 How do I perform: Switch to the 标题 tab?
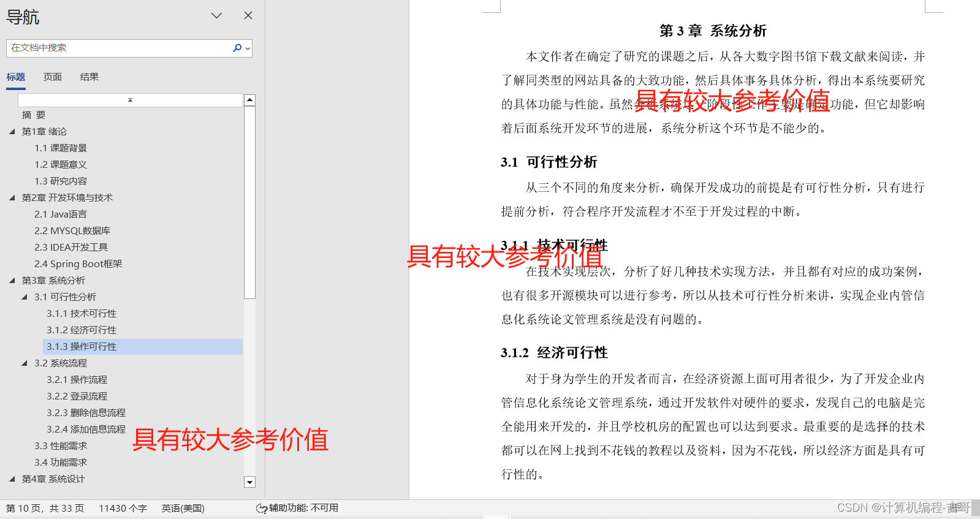[x=16, y=77]
